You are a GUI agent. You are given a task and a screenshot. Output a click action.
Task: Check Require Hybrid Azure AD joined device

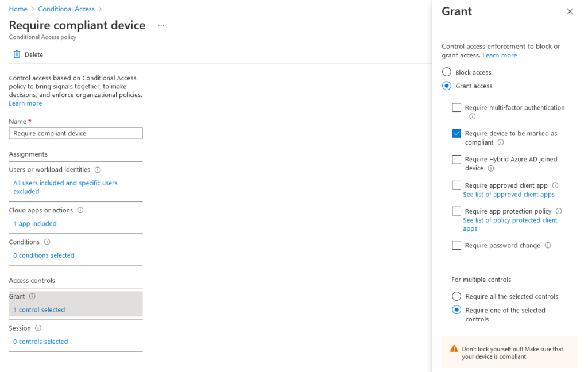pos(457,160)
